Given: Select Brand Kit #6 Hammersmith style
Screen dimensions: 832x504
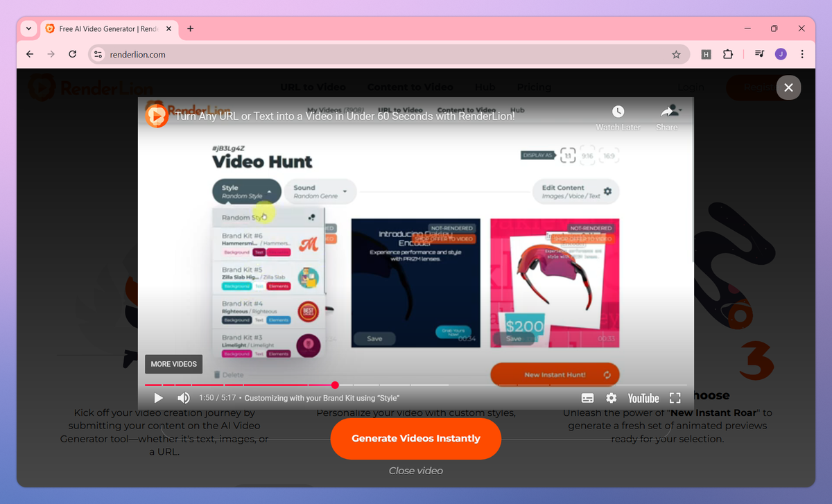Looking at the screenshot, I should click(269, 244).
